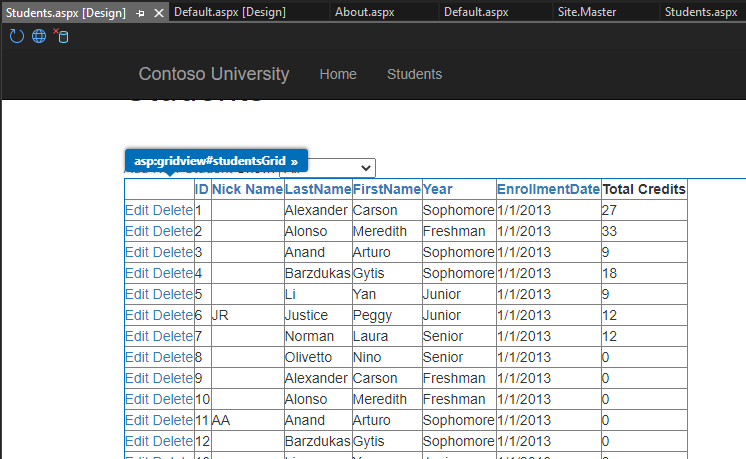Sort grid by LastName column header

point(317,189)
